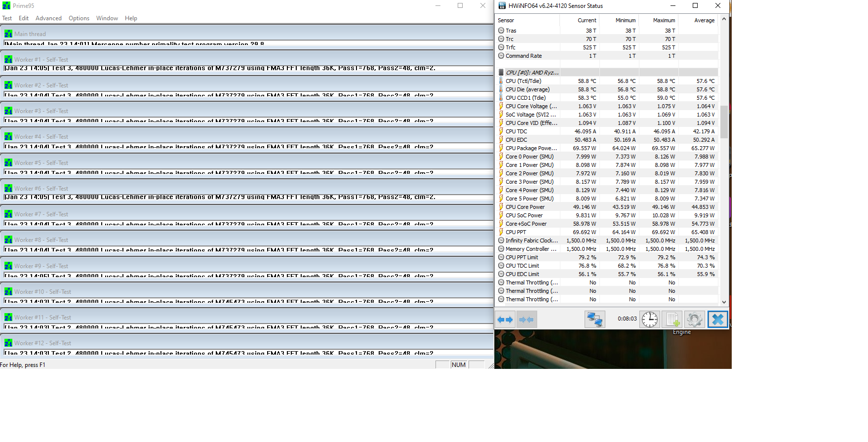Select the CPU SoC Power sensor row
Viewport: 868px width, 442px height.
[x=607, y=215]
